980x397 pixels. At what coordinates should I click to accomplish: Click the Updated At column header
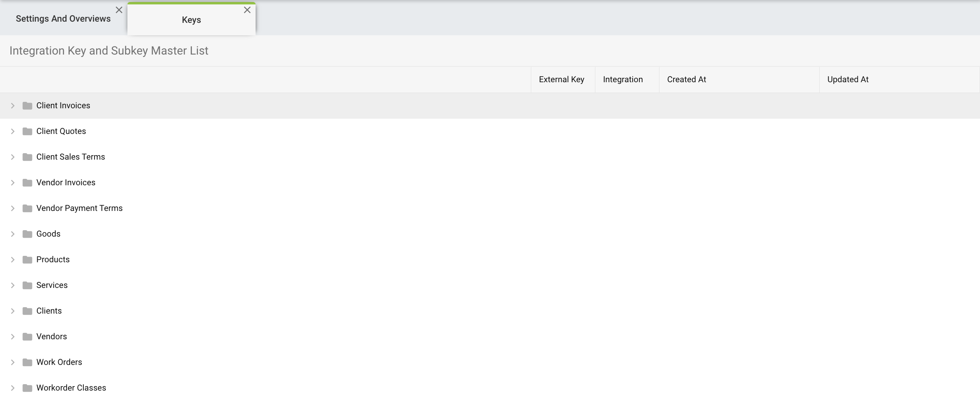[x=847, y=79]
